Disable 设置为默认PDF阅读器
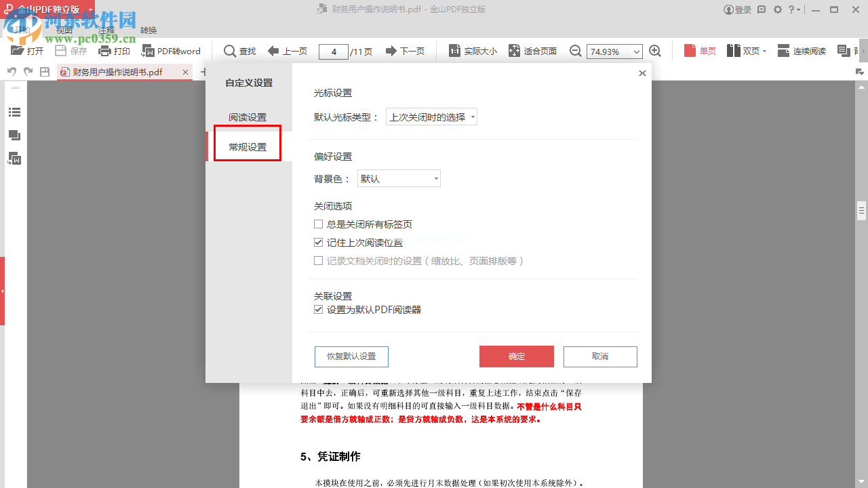This screenshot has width=868, height=488. [x=318, y=309]
